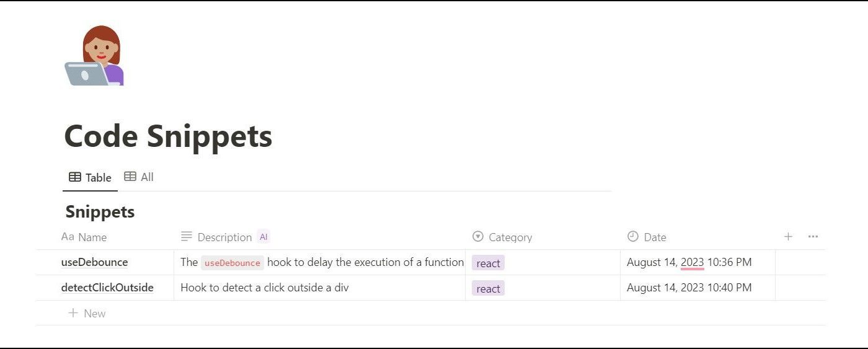Viewport: 868px width, 349px height.
Task: Add a new property with plus icon
Action: tap(788, 237)
